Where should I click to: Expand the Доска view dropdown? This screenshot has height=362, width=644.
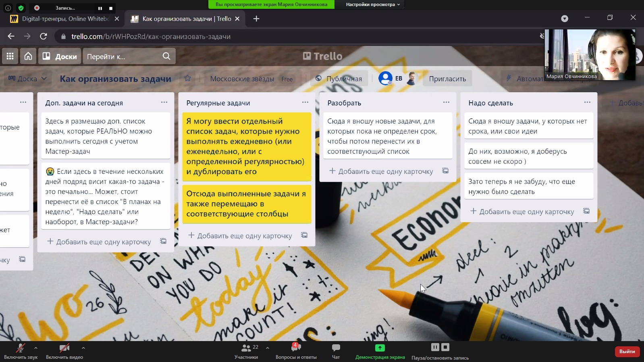coord(27,79)
